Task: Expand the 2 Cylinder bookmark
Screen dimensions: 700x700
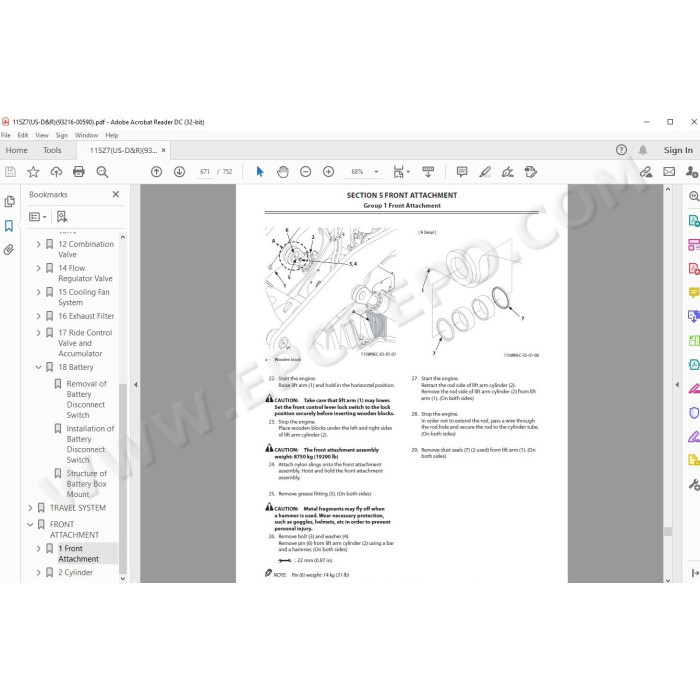Action: pyautogui.click(x=38, y=573)
